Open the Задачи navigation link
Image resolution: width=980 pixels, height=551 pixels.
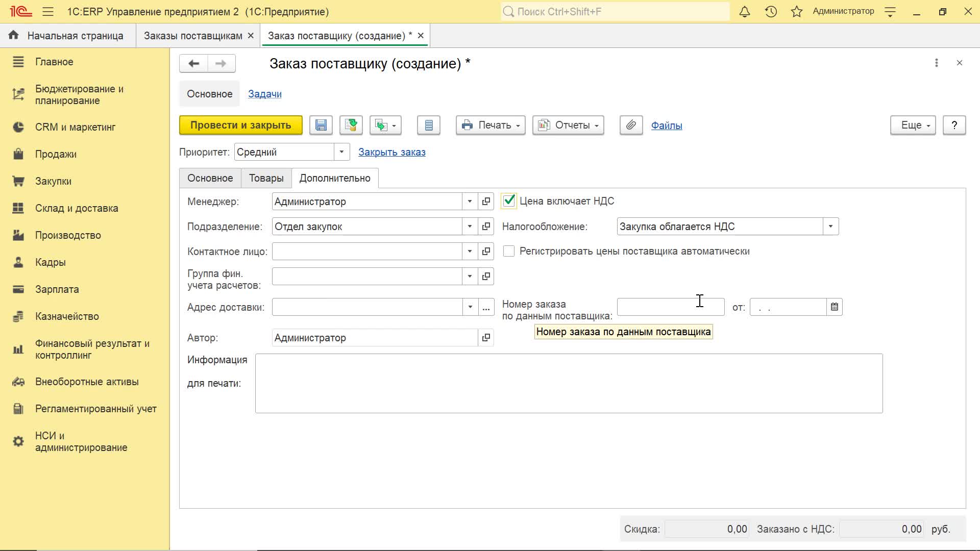click(265, 94)
